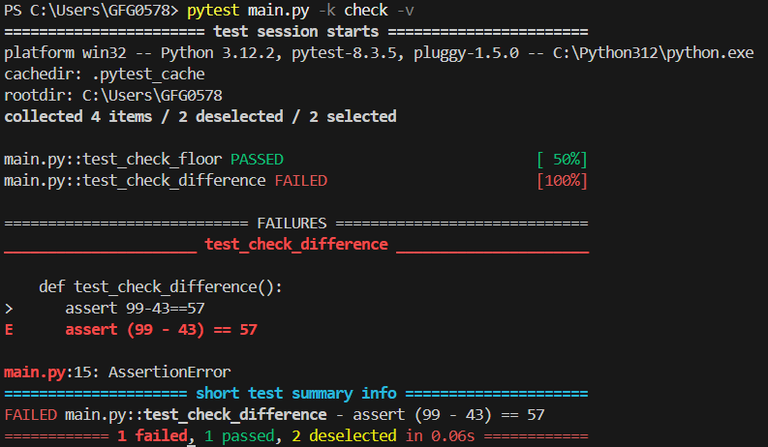Click bold 'test_check_difference' in summary line
Screen dimensions: 768x447
click(x=235, y=415)
